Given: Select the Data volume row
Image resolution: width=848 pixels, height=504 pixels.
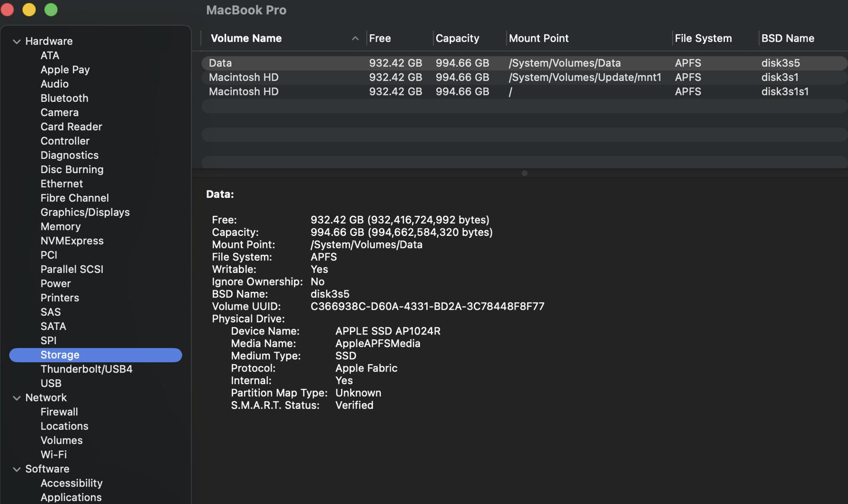Looking at the screenshot, I should 524,63.
